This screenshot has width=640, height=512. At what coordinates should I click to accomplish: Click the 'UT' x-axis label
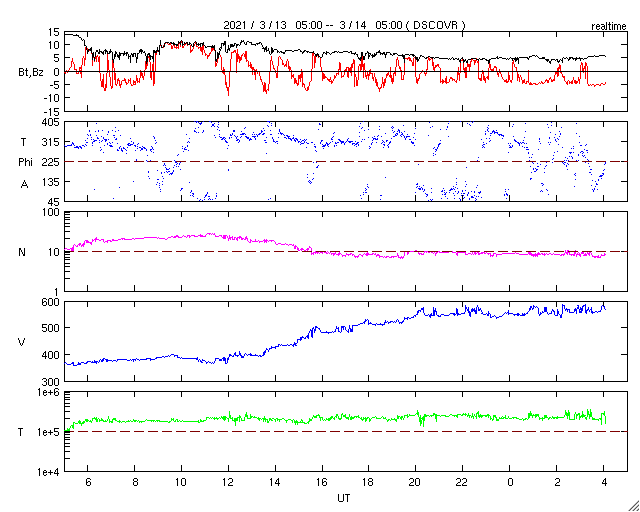(344, 498)
